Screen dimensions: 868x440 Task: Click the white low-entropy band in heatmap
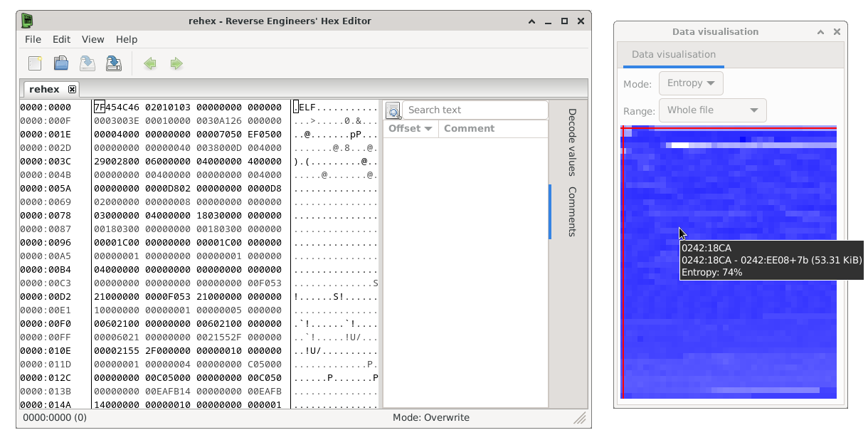click(x=681, y=145)
